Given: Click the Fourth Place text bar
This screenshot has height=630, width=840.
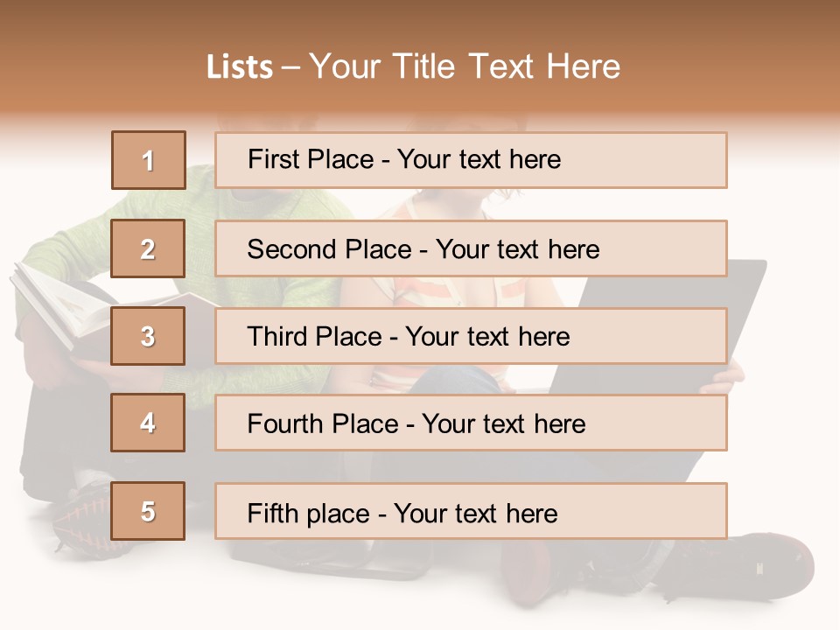Looking at the screenshot, I should point(471,423).
